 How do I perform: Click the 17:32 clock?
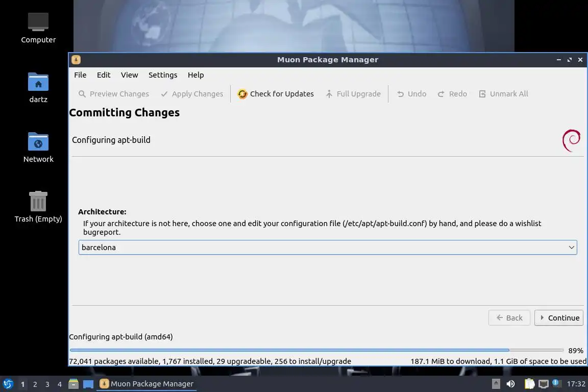[x=576, y=384]
